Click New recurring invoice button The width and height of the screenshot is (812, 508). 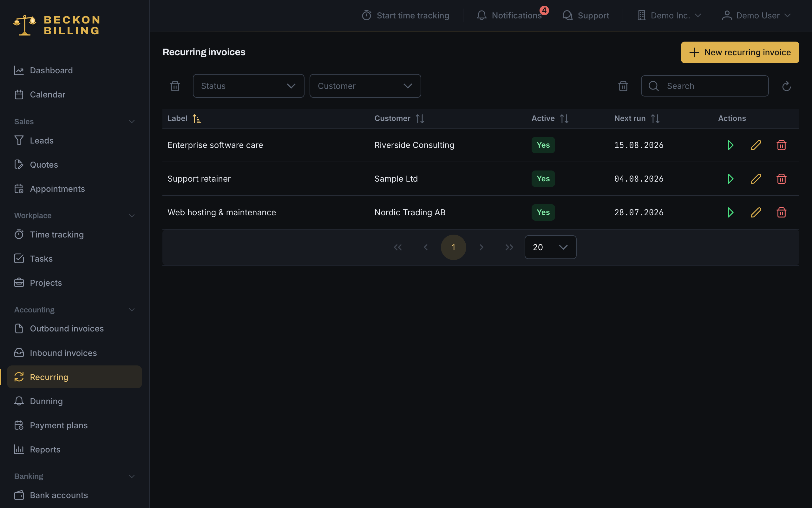coord(740,52)
